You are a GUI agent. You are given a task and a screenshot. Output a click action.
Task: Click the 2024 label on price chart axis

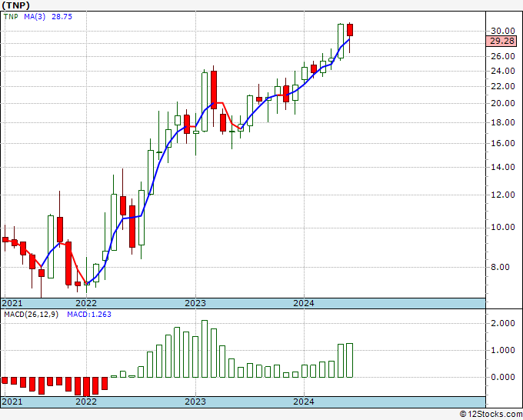[x=304, y=303]
